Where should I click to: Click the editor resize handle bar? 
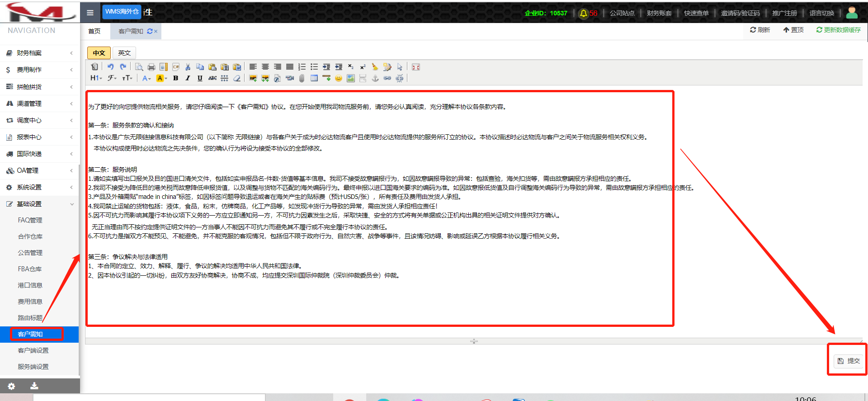[x=474, y=341]
